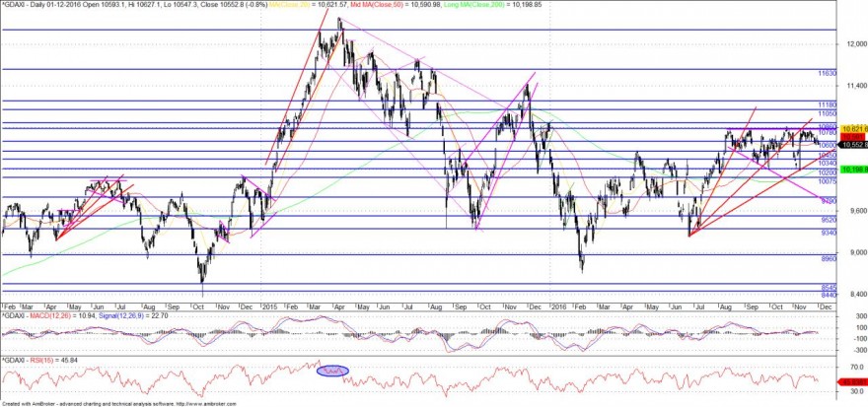Click the 11180 level label
The width and height of the screenshot is (868, 407).
827,103
